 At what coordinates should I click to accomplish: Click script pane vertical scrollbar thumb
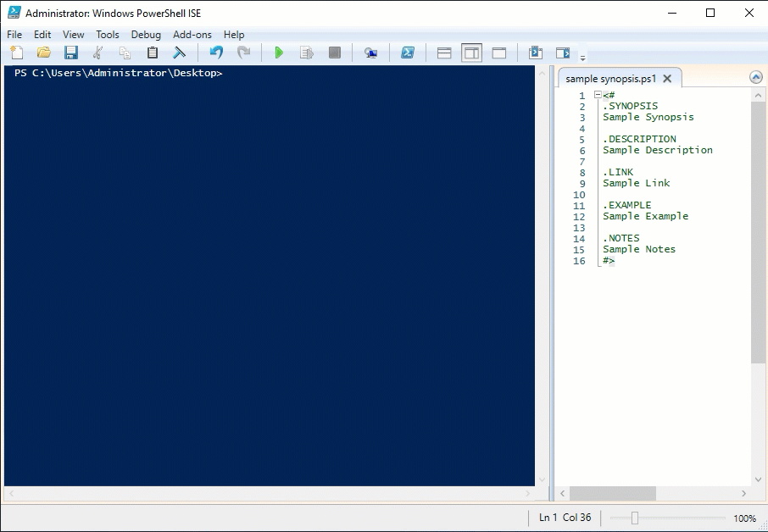[758, 232]
